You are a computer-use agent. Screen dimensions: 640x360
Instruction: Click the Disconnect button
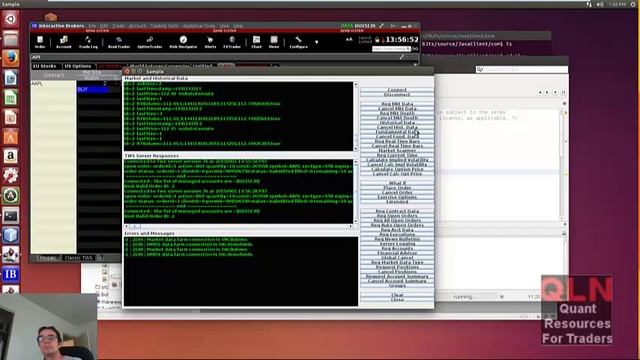(397, 95)
